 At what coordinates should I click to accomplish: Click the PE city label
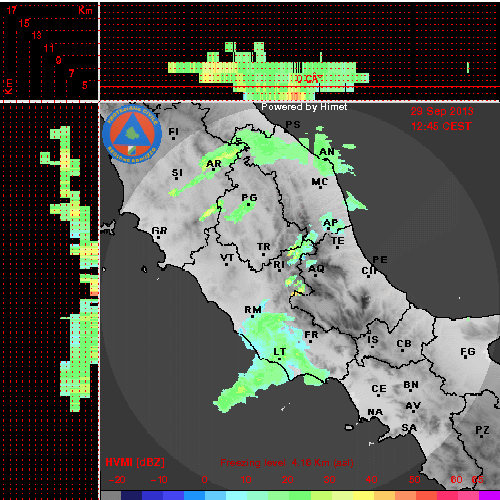coord(380,259)
